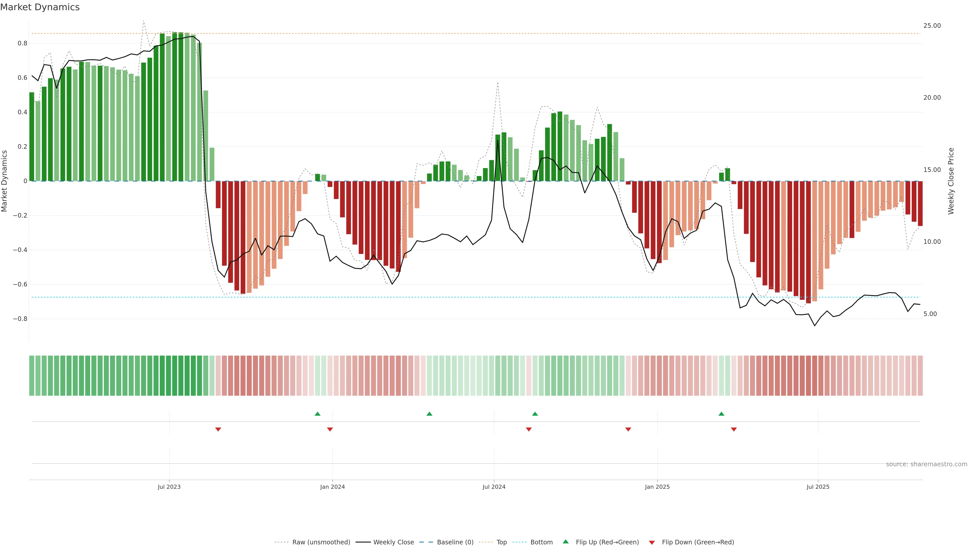980x551 pixels.
Task: Click the green flip-up triangle between Jan 2024 and Jul 2024
Action: click(429, 414)
